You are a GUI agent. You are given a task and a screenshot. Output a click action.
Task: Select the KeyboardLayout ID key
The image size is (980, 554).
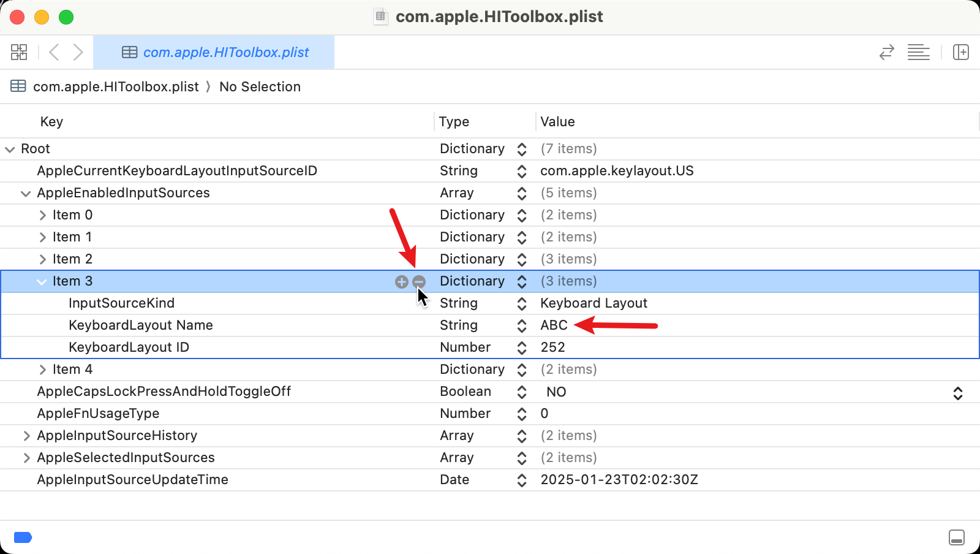129,347
